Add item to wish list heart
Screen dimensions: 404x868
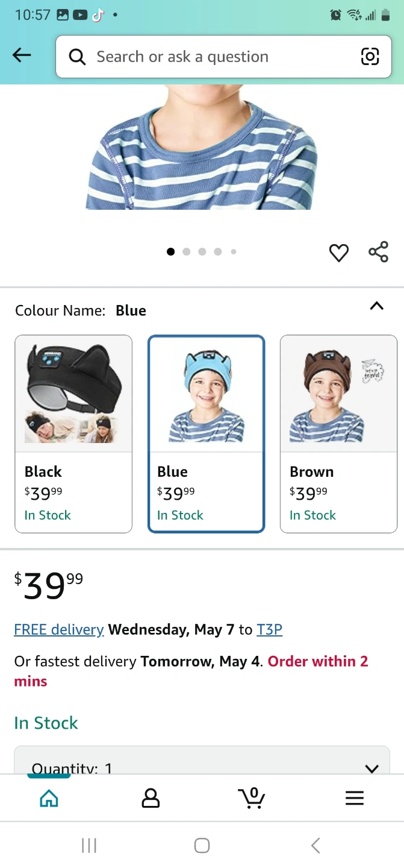point(339,253)
